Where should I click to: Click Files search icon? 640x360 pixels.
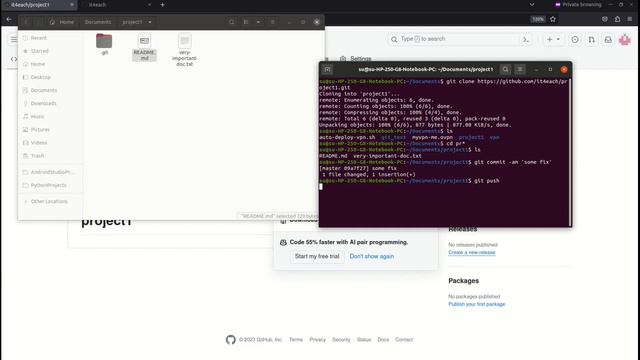coord(231,22)
